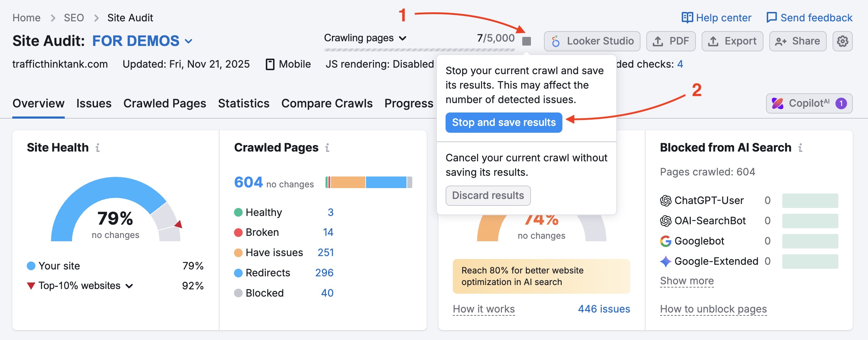Image resolution: width=868 pixels, height=340 pixels.
Task: Open the Export options
Action: 732,41
